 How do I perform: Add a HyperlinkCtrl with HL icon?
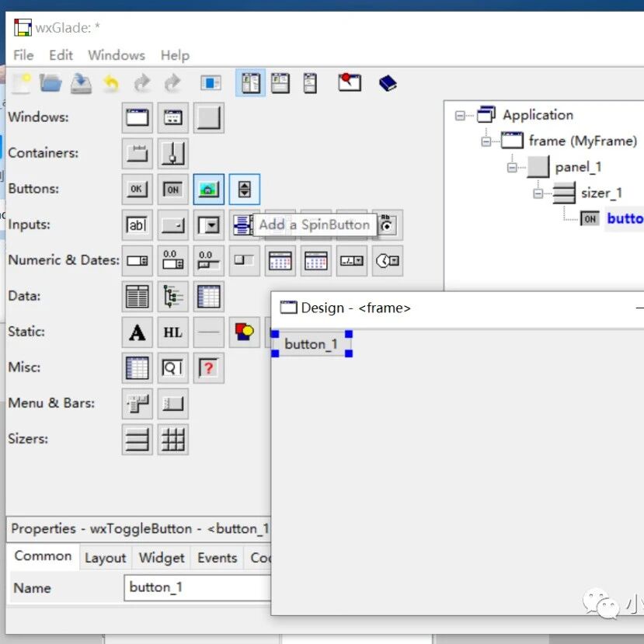173,332
